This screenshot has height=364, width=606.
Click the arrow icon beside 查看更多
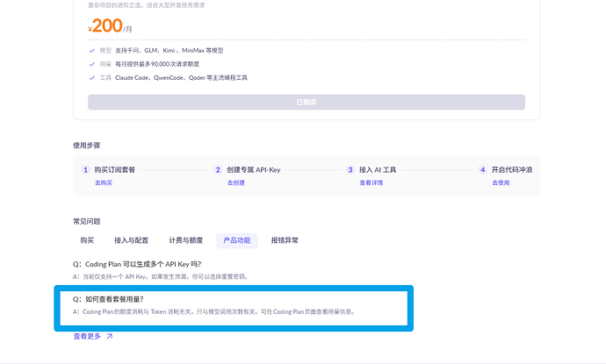pos(110,336)
